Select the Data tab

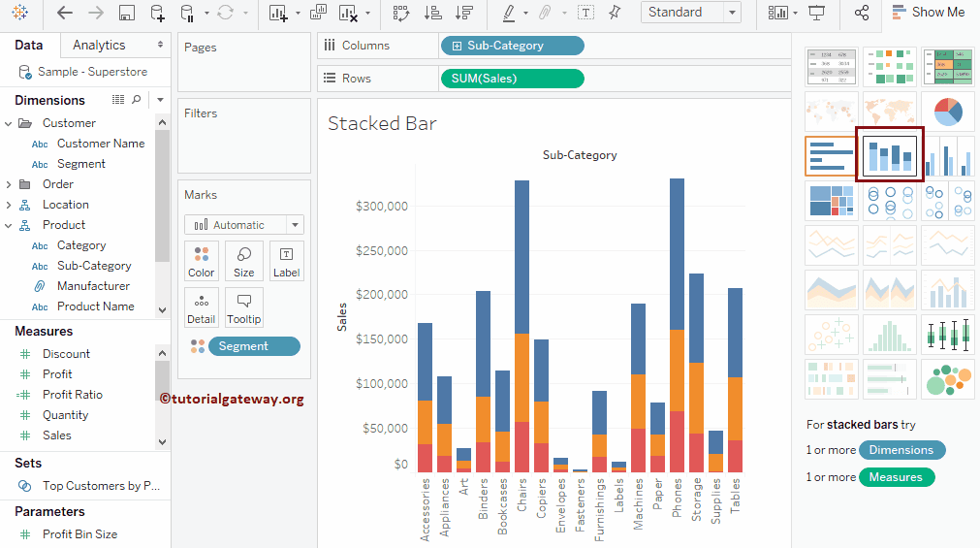point(29,45)
